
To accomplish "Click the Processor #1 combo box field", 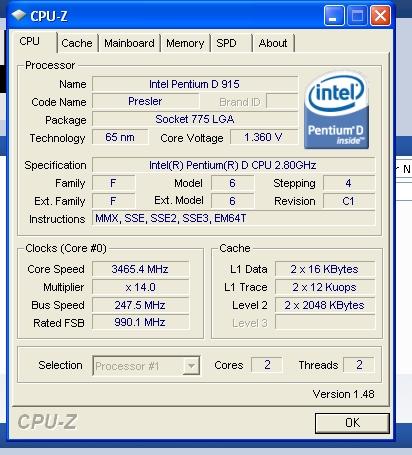I will coord(146,366).
